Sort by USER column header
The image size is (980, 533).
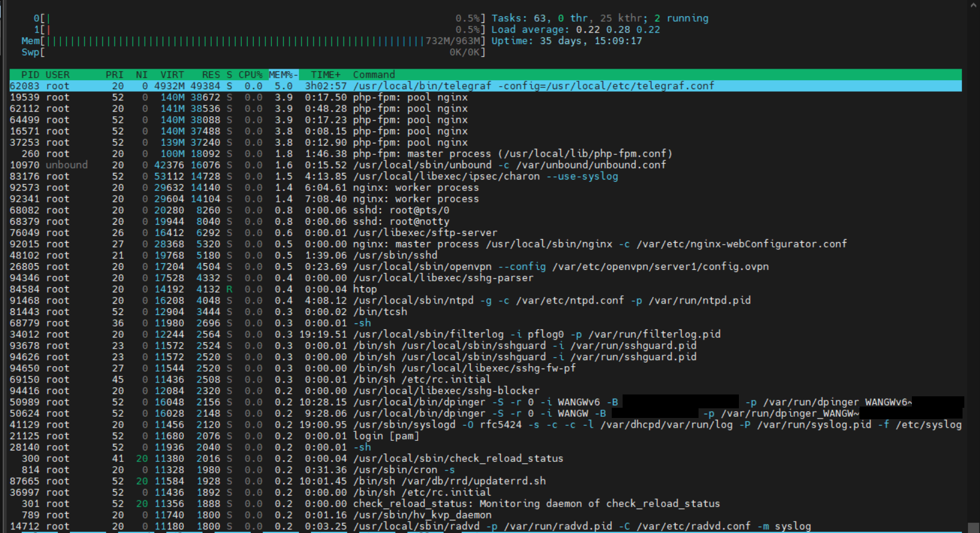tap(57, 75)
